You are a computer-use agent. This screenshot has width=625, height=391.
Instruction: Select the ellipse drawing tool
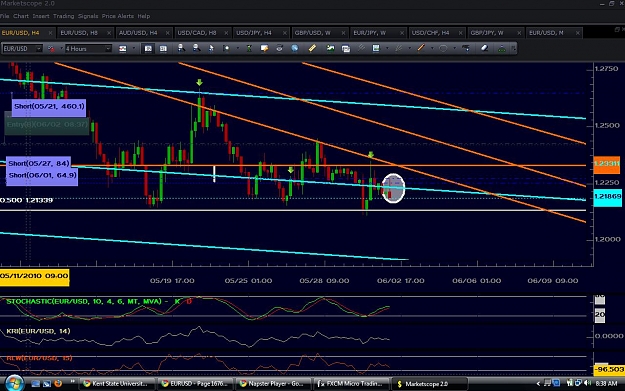click(x=443, y=49)
